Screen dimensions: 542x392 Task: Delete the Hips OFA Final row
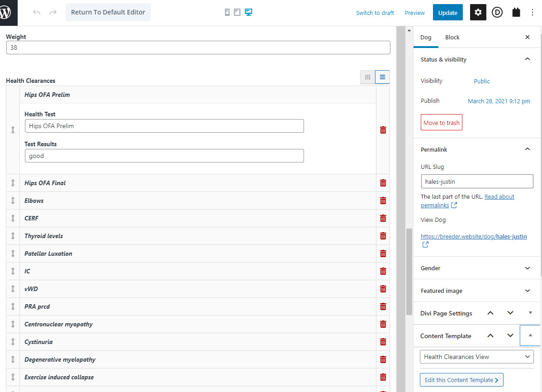click(383, 183)
